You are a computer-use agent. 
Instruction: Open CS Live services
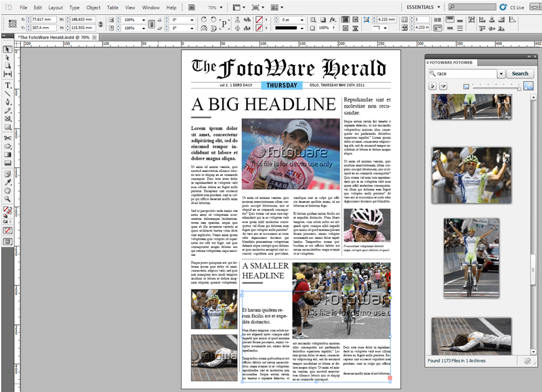click(x=512, y=7)
